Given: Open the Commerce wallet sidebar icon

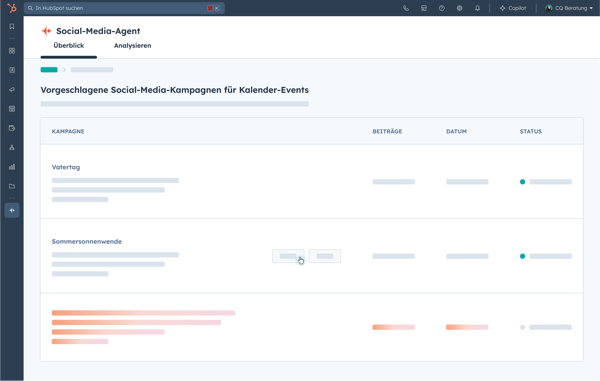Looking at the screenshot, I should (12, 128).
